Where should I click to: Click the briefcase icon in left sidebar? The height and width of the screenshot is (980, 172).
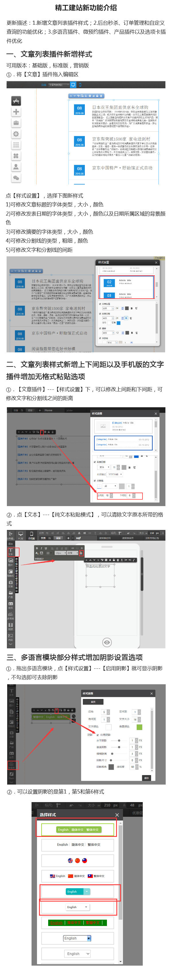click(16, 123)
